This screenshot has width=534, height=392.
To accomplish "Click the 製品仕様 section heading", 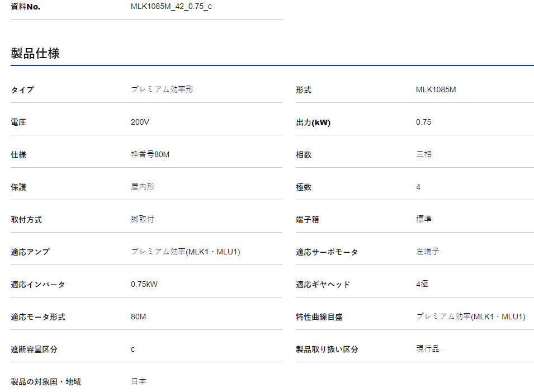I will 35,54.
